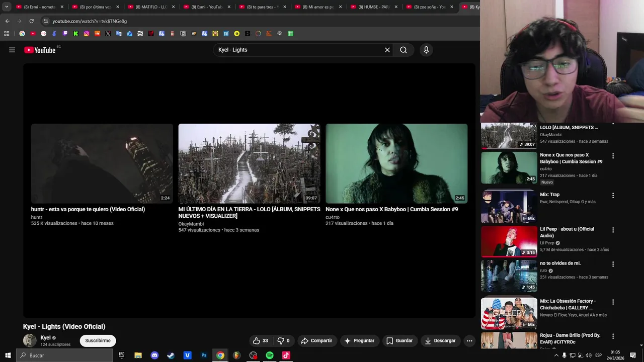Open options for 'Mix: Trap' sidebar item
Image resolution: width=644 pixels, height=362 pixels.
613,195
